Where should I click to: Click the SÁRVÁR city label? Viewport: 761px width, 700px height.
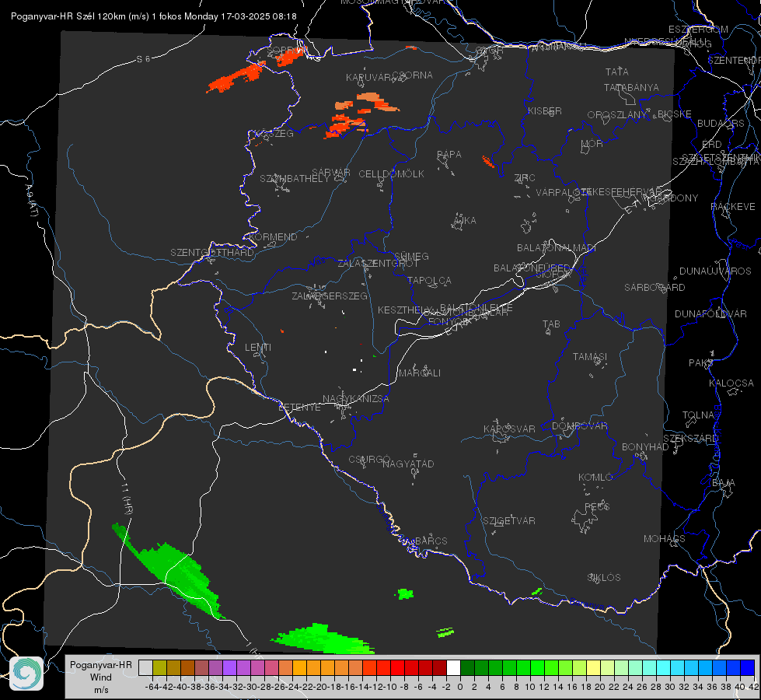(331, 173)
